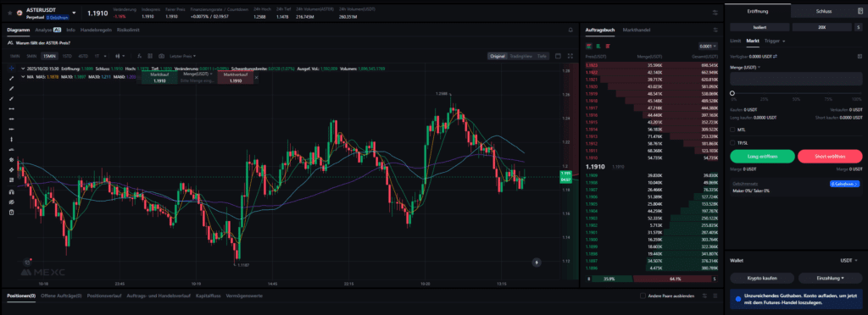Click the Marktkauf 1.1910 quick button
This screenshot has height=315, width=868.
coord(159,77)
